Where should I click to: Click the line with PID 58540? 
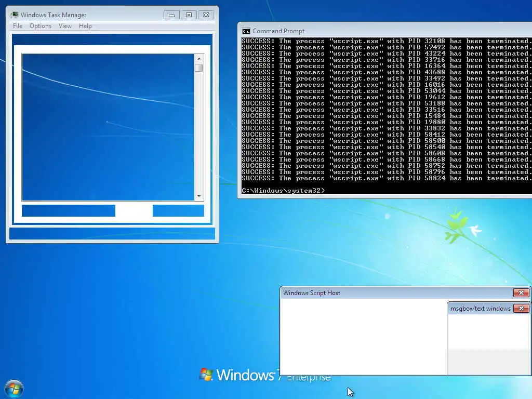pos(387,147)
